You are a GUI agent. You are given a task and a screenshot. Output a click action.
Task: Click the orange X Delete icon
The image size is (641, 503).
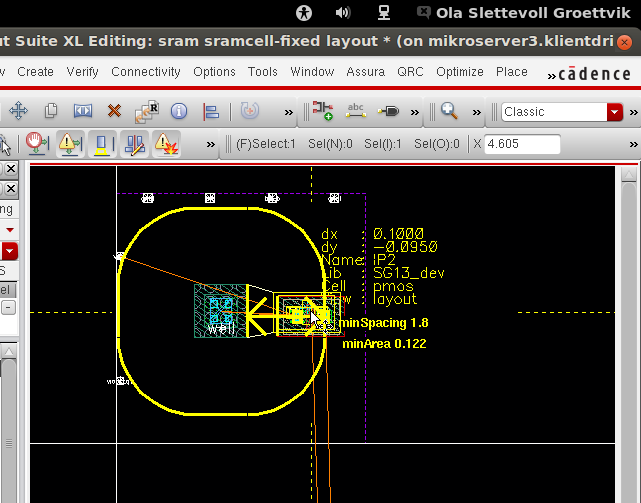pos(114,111)
